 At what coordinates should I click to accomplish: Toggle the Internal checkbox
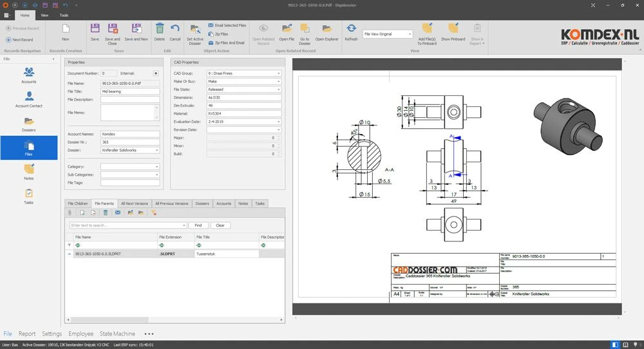click(155, 73)
